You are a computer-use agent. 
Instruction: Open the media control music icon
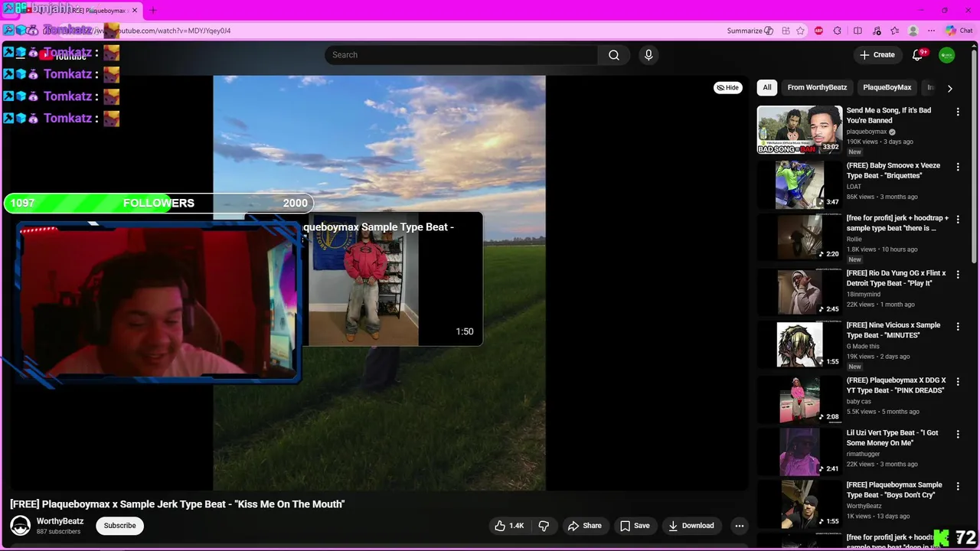tap(876, 31)
